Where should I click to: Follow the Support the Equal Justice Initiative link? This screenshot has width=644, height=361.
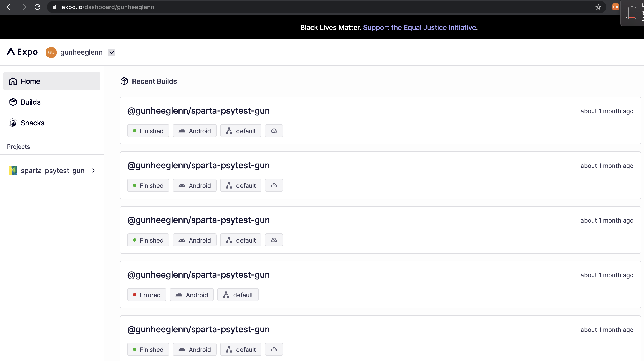pyautogui.click(x=419, y=28)
